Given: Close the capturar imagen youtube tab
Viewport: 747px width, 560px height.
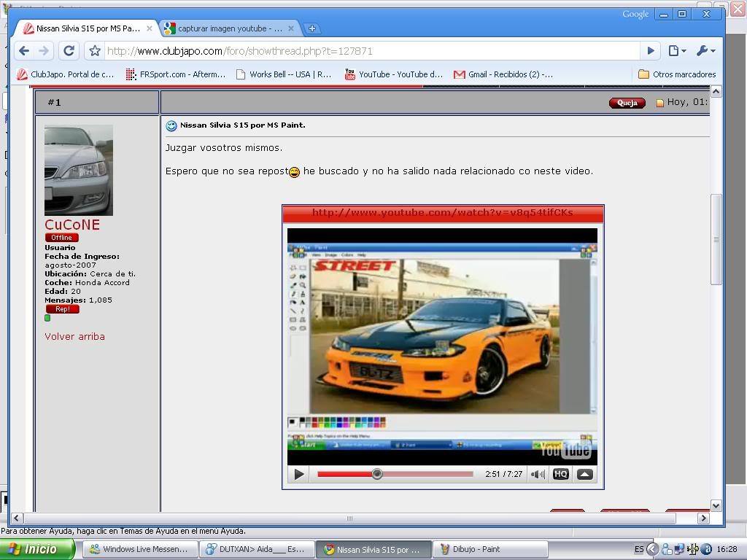Looking at the screenshot, I should (x=291, y=28).
